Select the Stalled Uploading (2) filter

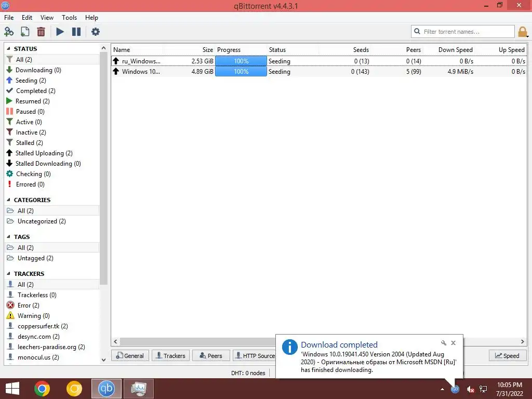52,153
